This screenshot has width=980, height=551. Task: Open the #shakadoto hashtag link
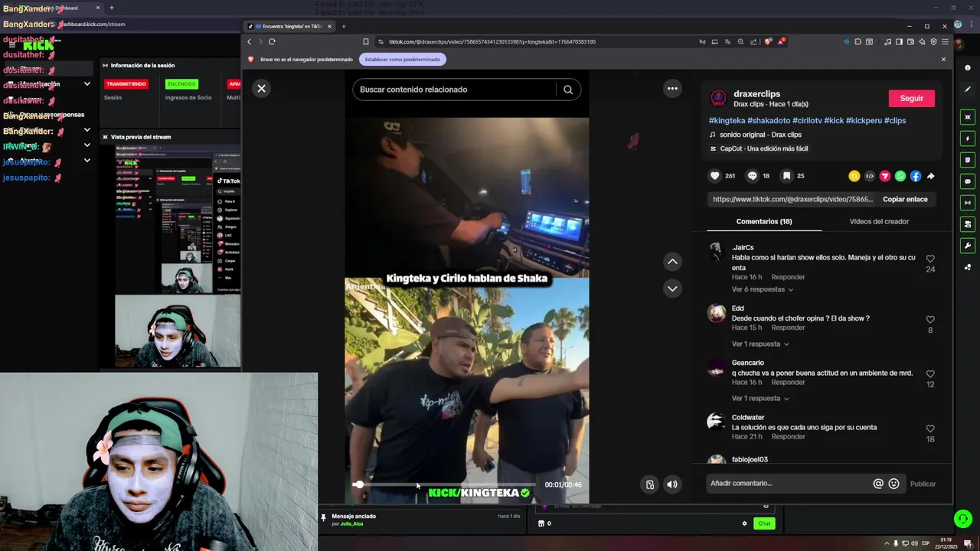pos(769,120)
